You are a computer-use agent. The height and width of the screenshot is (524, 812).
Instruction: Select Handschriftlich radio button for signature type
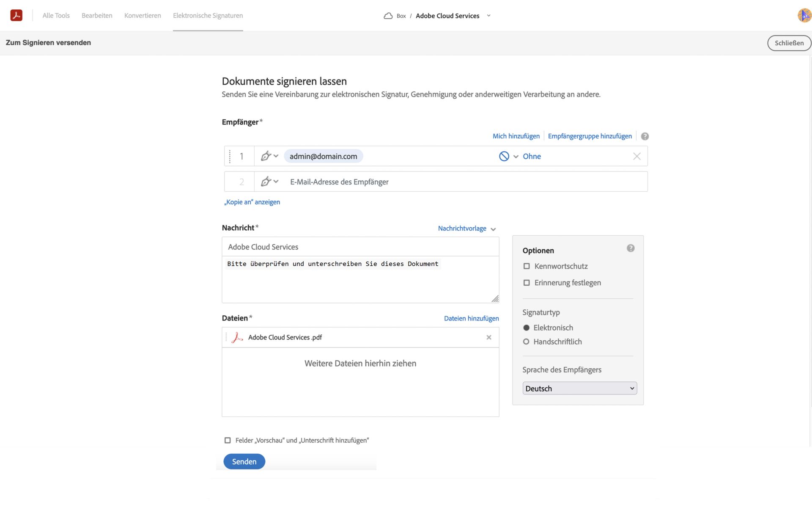[526, 342]
